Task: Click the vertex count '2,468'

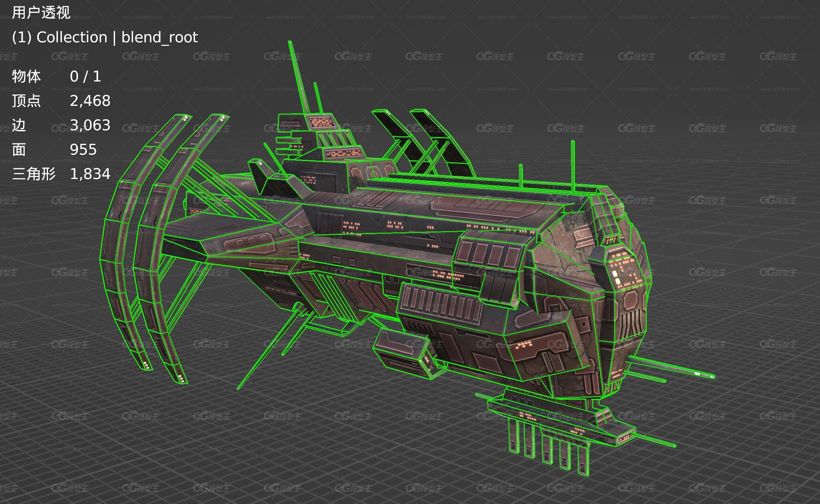Action: pyautogui.click(x=90, y=101)
